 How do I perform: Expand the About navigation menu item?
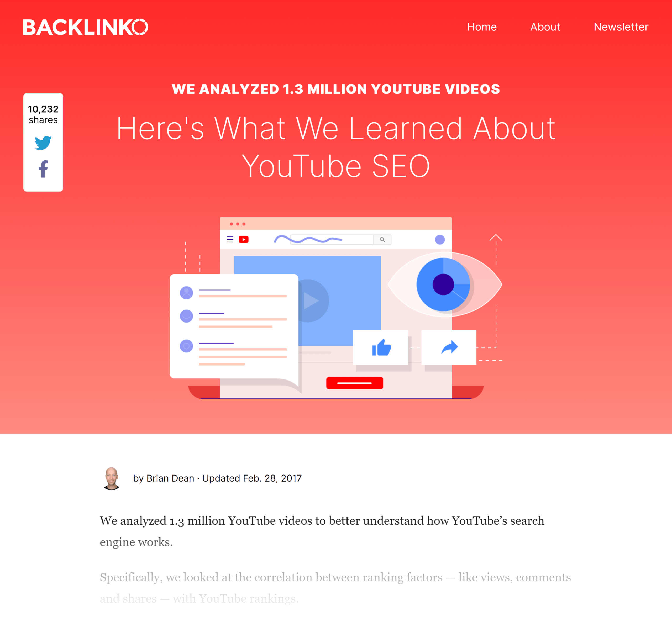544,26
